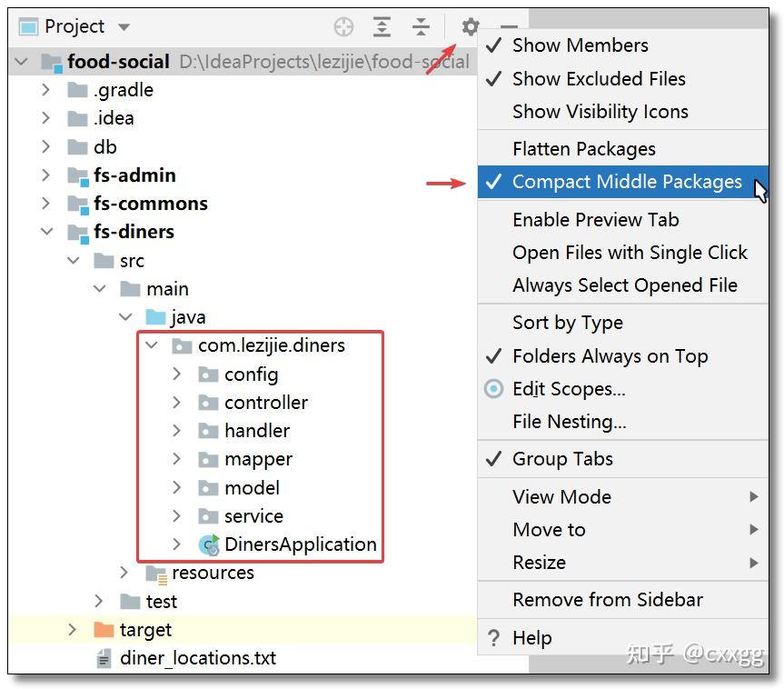Click the resources folder icon

[x=154, y=573]
